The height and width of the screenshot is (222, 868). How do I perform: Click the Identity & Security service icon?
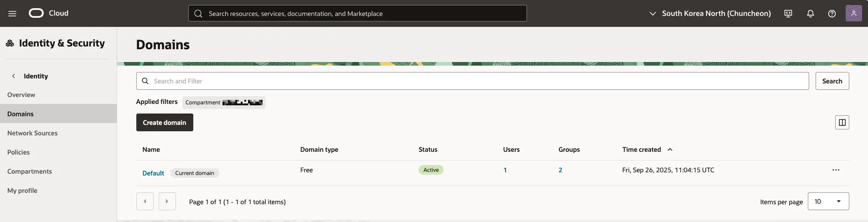[10, 43]
